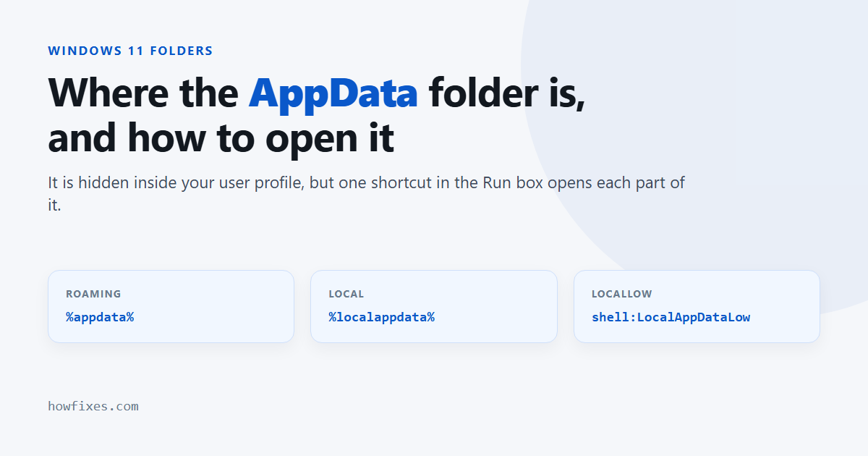
Task: Click the 'and how to open it' headline line
Action: (221, 138)
